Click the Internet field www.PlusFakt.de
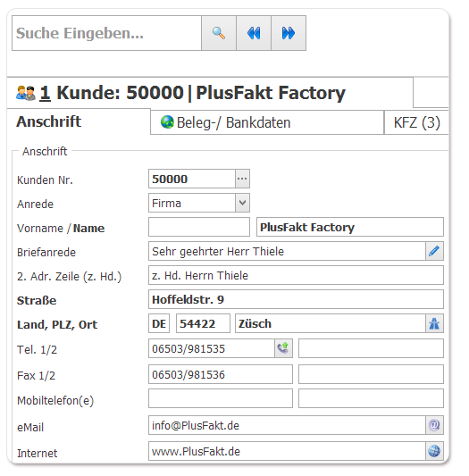469x476 pixels. point(287,451)
